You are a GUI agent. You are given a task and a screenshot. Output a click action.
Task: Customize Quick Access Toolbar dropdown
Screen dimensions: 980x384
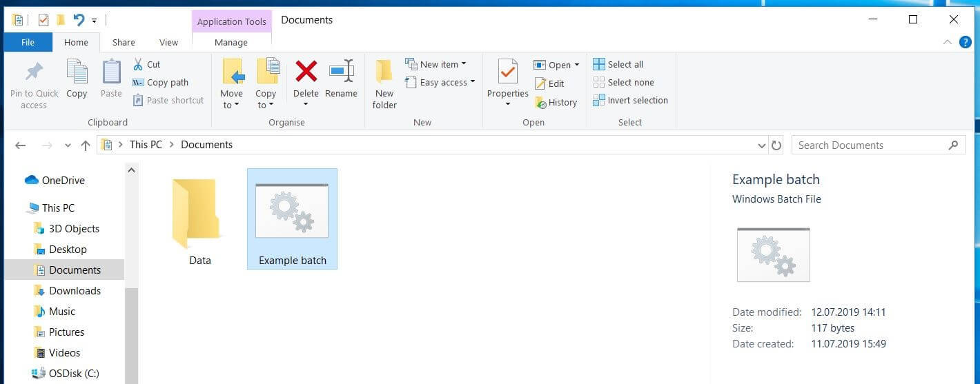(x=95, y=20)
